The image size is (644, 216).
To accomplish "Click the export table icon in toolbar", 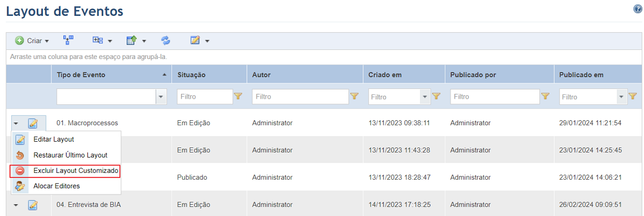I will click(131, 40).
